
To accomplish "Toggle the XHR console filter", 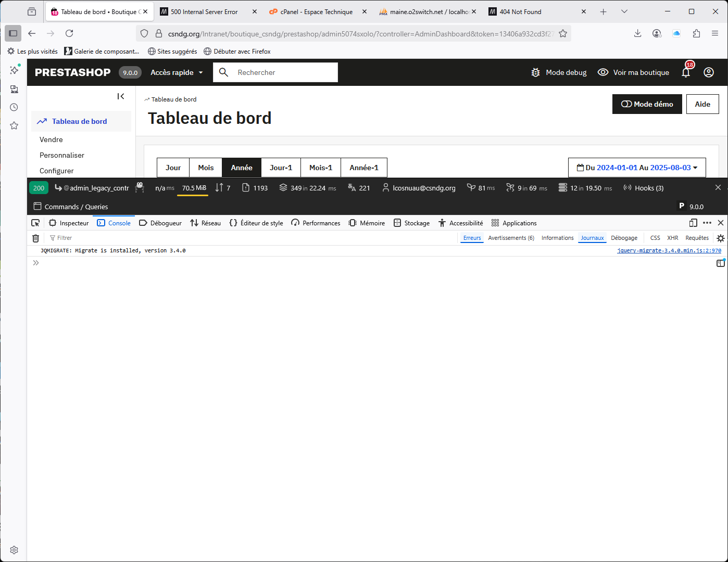I will coord(673,238).
